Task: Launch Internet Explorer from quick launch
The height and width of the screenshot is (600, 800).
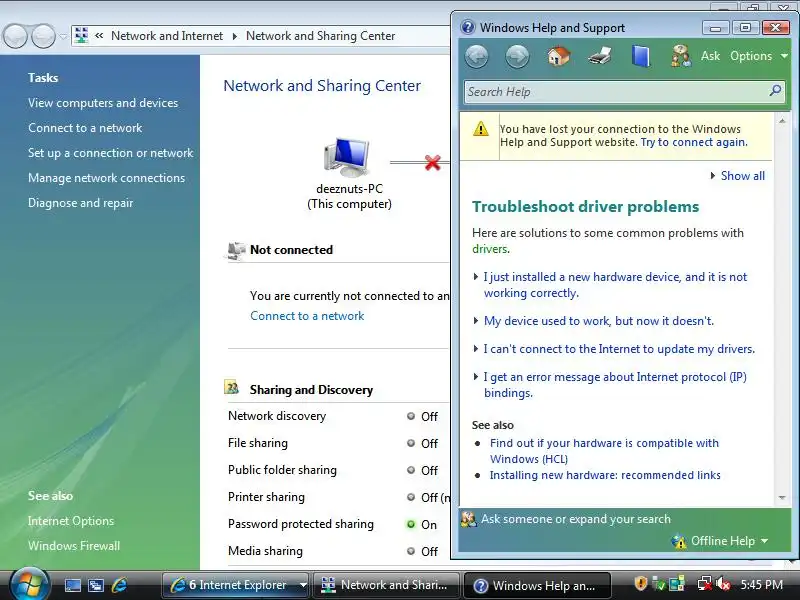Action: tap(119, 585)
